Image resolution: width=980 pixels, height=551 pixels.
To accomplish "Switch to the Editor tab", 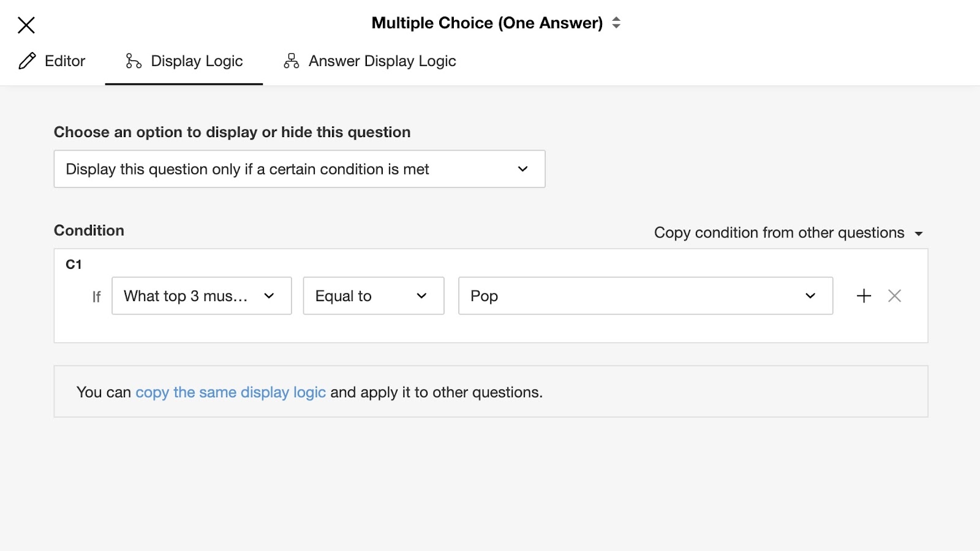I will 64,61.
